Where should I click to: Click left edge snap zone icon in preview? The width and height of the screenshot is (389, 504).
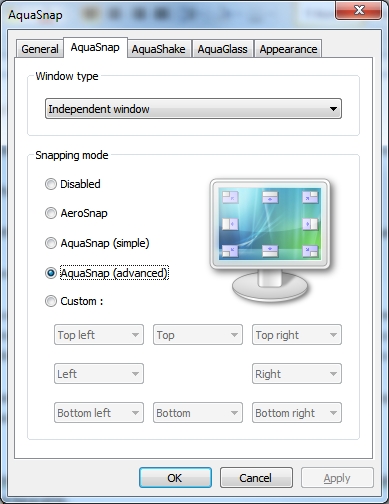tap(230, 224)
